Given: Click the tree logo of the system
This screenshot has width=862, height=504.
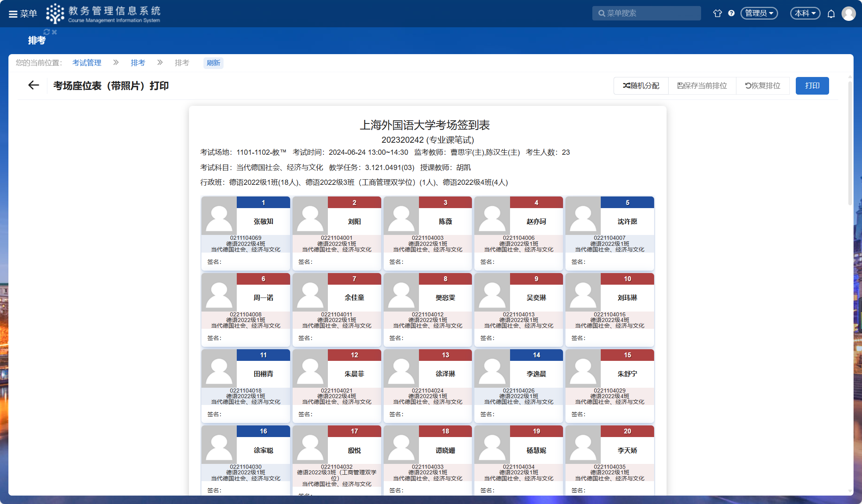Looking at the screenshot, I should [x=55, y=14].
